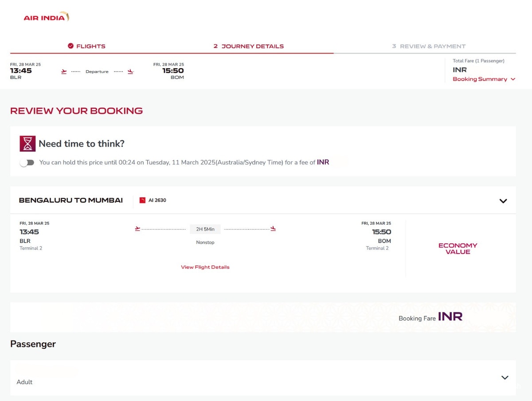This screenshot has height=401, width=532.
Task: Click the red Air India tail icon next to AI 2630
Action: (x=142, y=200)
